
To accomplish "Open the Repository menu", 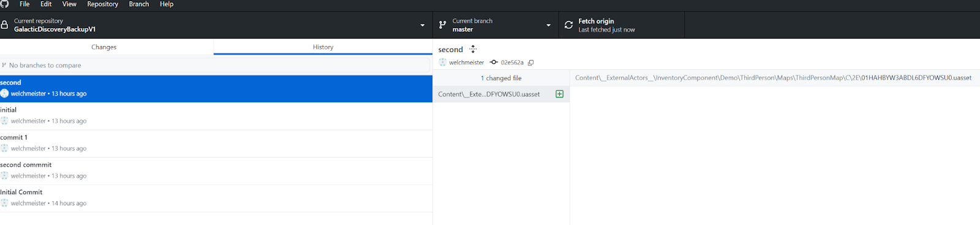I will click(103, 4).
